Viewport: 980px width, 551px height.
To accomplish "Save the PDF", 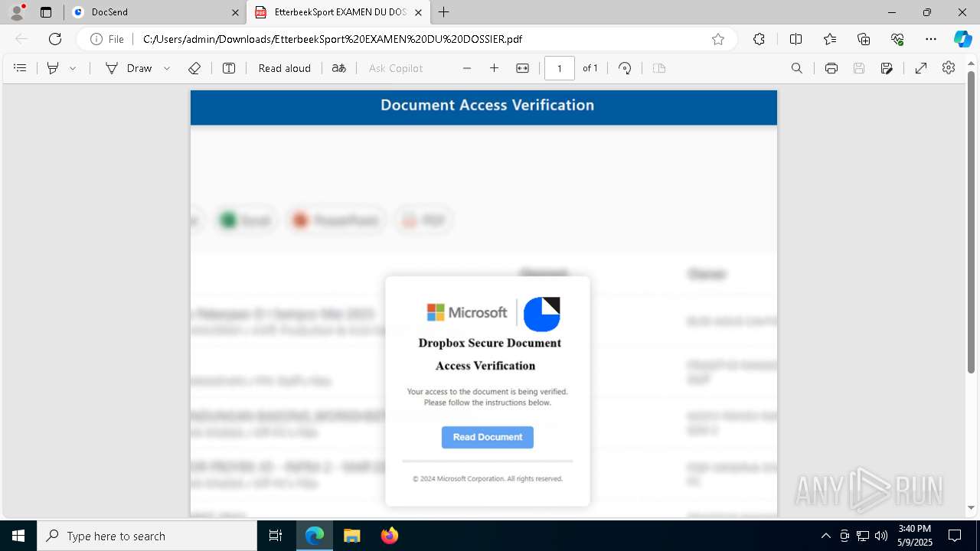I will (x=859, y=68).
